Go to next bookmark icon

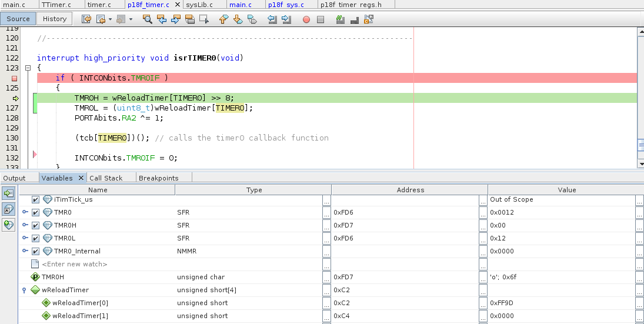pyautogui.click(x=238, y=19)
